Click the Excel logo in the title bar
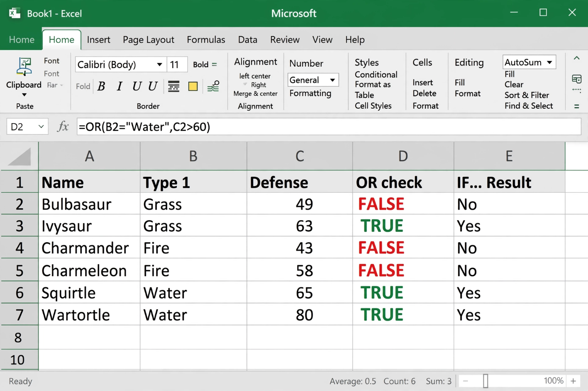The height and width of the screenshot is (391, 588). coord(15,13)
